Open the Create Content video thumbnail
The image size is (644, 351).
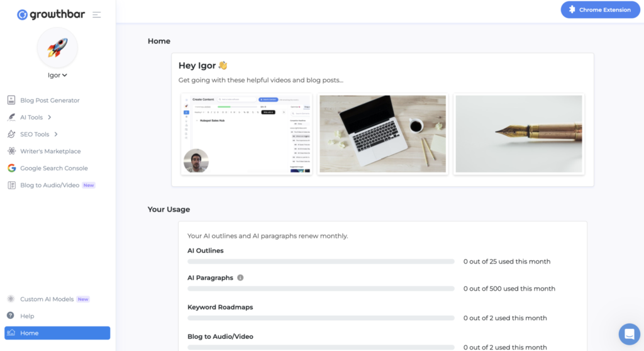247,135
